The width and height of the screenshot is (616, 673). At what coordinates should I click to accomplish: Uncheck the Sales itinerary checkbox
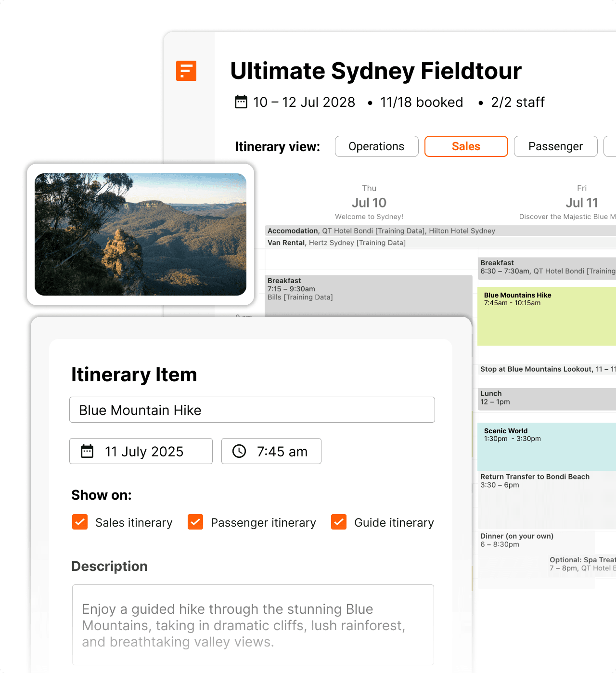[x=80, y=522]
